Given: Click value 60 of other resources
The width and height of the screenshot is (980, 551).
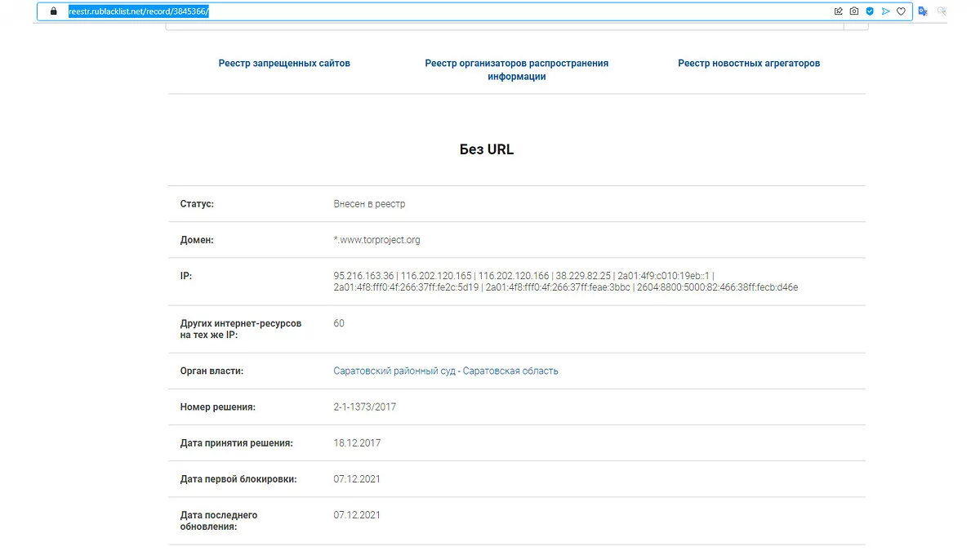Looking at the screenshot, I should click(339, 323).
